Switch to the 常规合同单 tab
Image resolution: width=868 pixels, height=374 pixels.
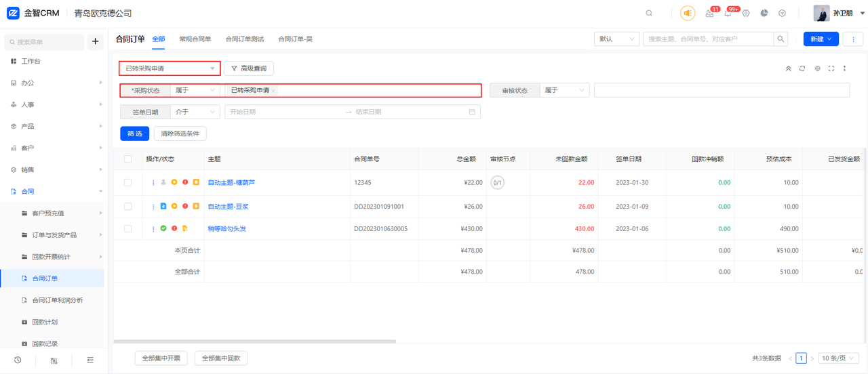(x=195, y=39)
